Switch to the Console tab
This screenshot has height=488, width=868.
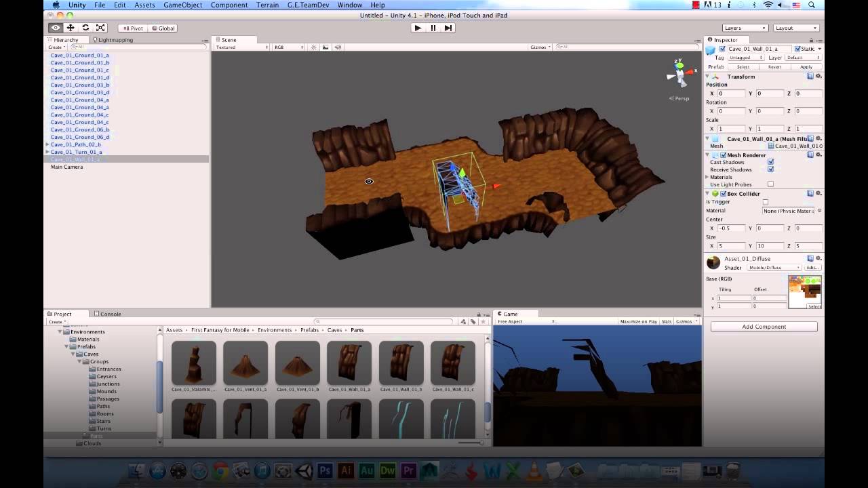click(x=108, y=314)
